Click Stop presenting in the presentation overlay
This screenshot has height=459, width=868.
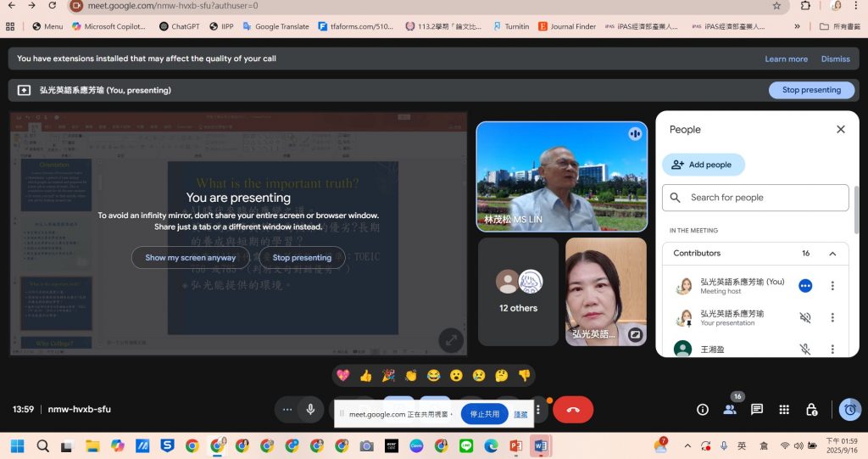[302, 257]
